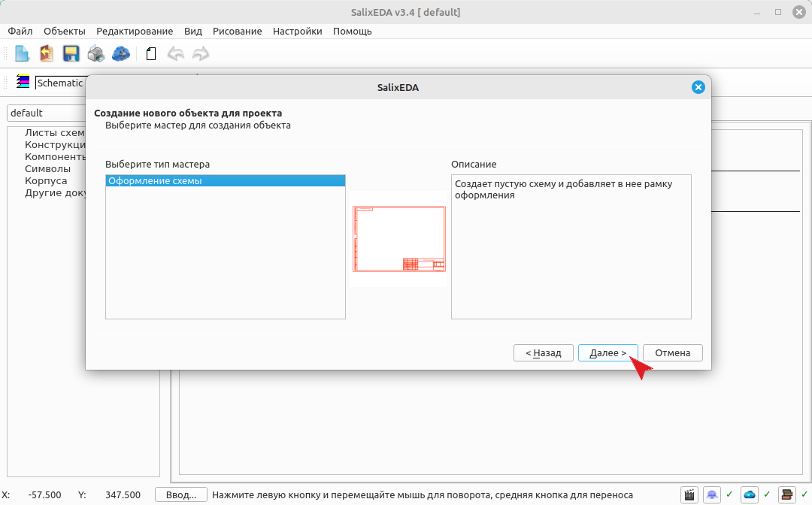This screenshot has width=812, height=505.
Task: Maximize the SalixEDA main window
Action: (x=778, y=12)
